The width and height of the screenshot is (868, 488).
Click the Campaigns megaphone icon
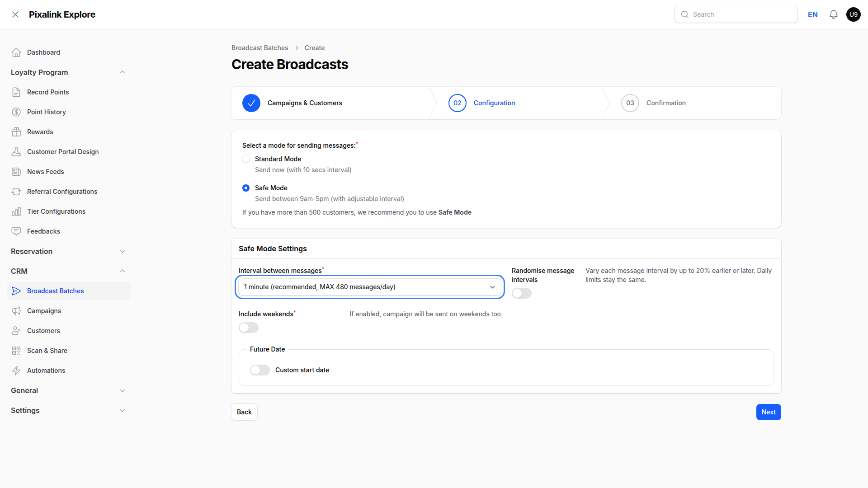tap(16, 311)
